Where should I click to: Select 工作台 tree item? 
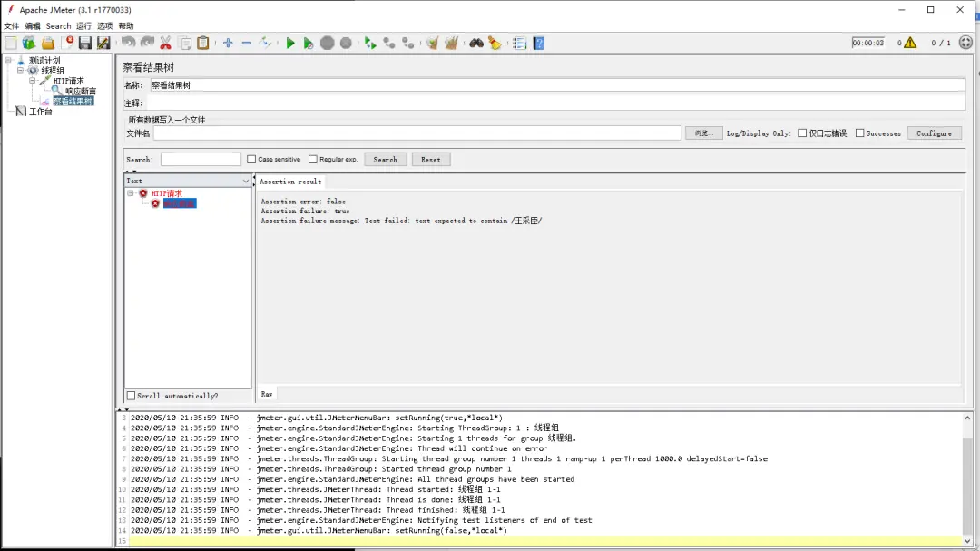pos(41,112)
